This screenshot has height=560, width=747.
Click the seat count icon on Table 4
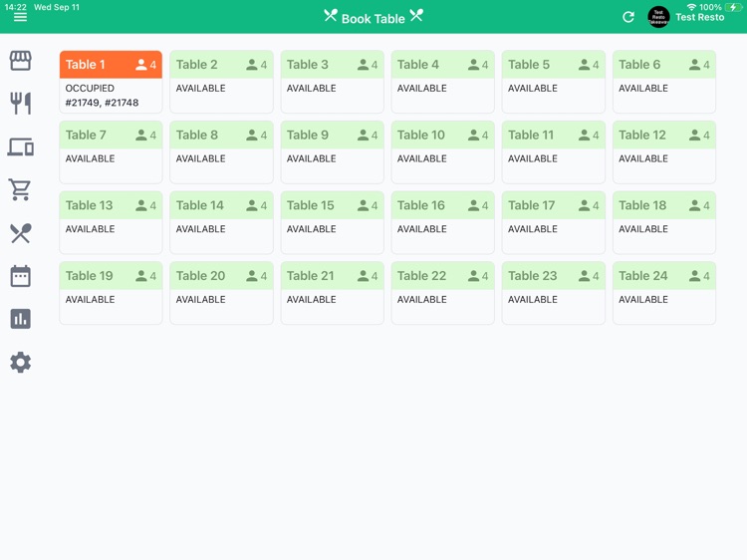pyautogui.click(x=473, y=65)
